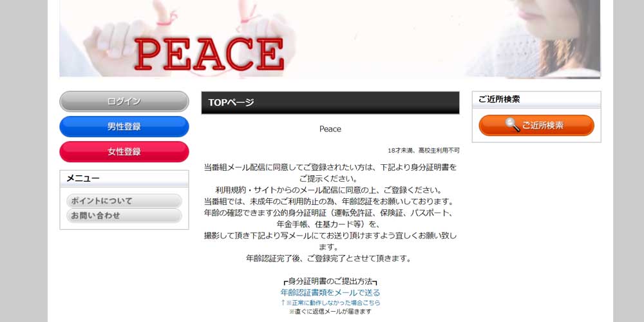Open the 年齢認証書類をメールで送る link
644x322 pixels.
(330, 292)
